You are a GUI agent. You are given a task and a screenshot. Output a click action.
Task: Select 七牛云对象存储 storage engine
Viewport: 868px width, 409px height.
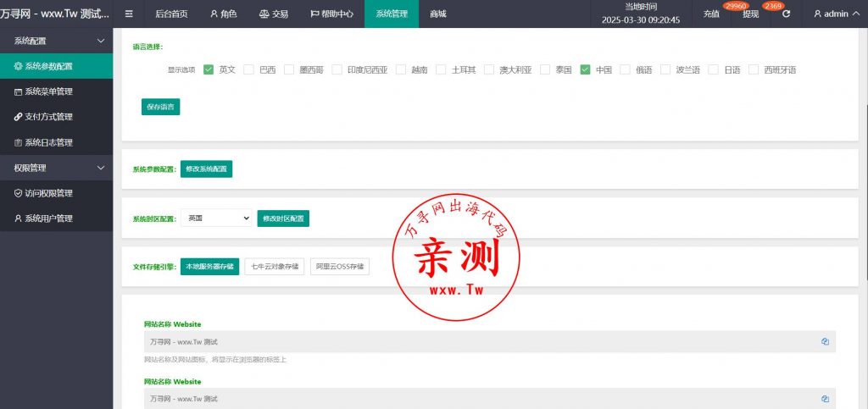click(x=275, y=267)
